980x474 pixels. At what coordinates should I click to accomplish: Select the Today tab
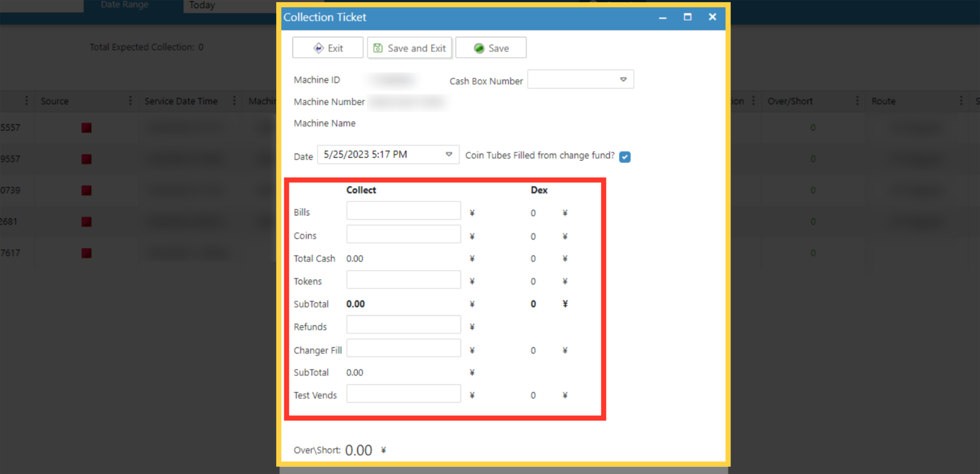[202, 6]
